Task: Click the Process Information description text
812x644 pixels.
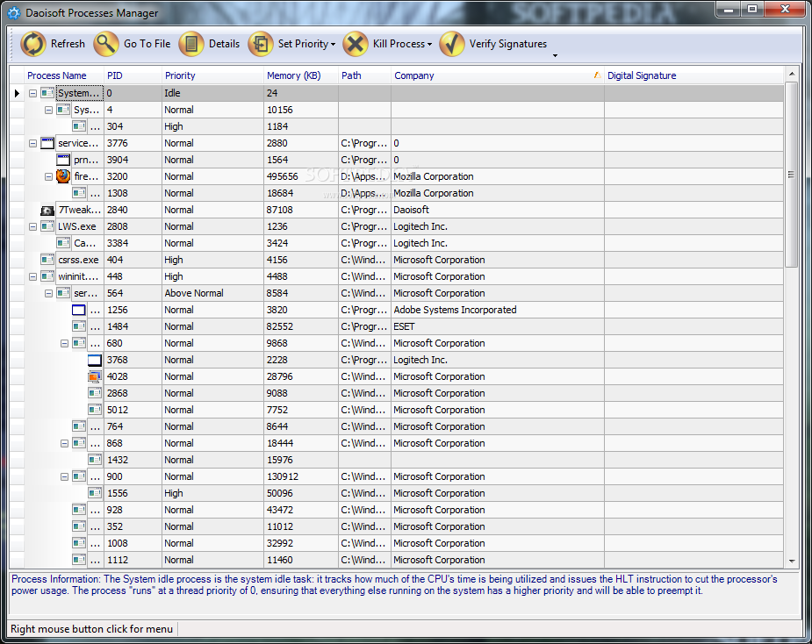Action: click(x=395, y=585)
